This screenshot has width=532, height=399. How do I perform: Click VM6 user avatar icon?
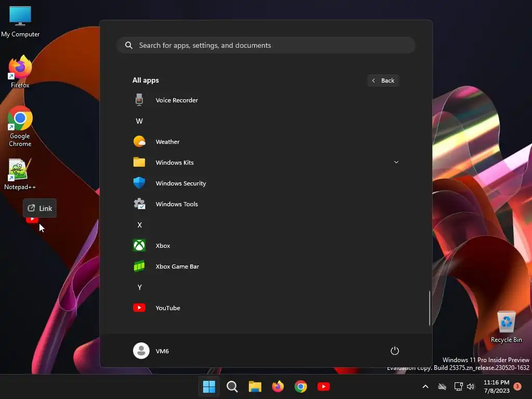click(x=141, y=351)
